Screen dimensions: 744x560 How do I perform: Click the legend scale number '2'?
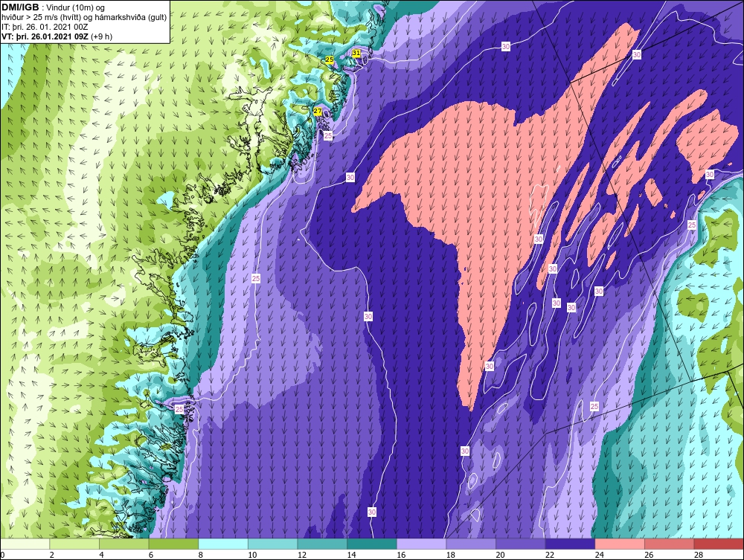[52, 555]
